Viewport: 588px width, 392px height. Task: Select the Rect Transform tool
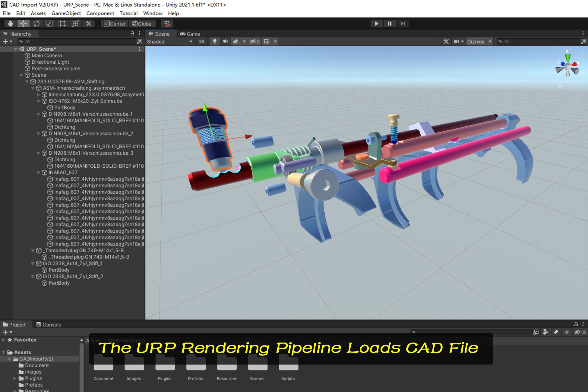62,24
